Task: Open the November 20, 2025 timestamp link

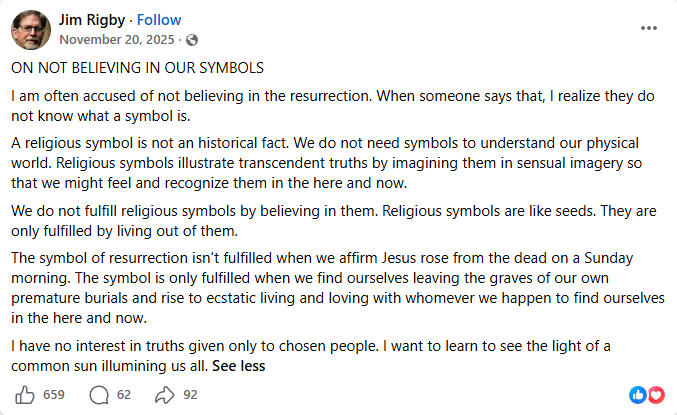Action: pos(117,40)
